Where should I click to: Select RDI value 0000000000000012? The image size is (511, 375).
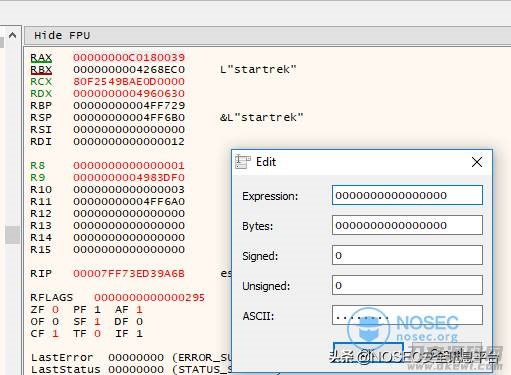pos(129,141)
